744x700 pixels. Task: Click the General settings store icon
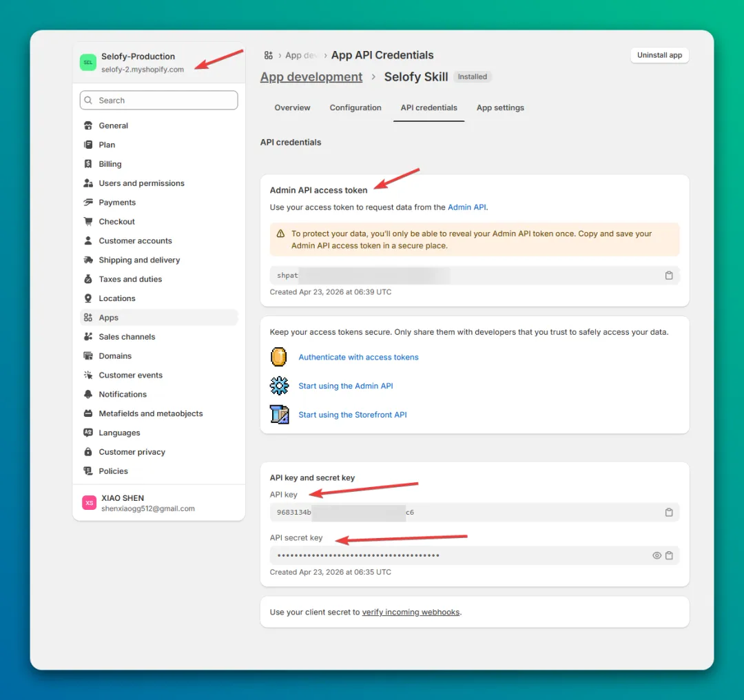point(87,125)
